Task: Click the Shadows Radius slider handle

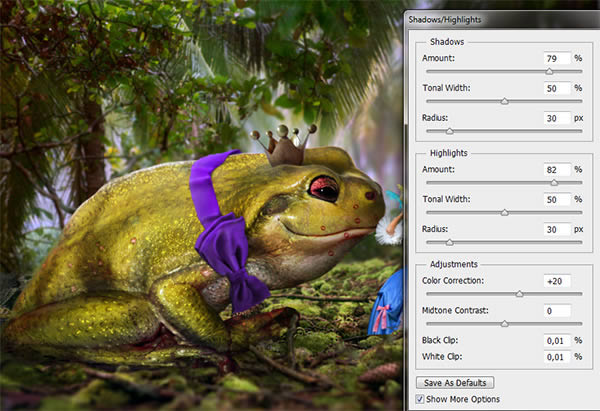Action: (x=450, y=131)
